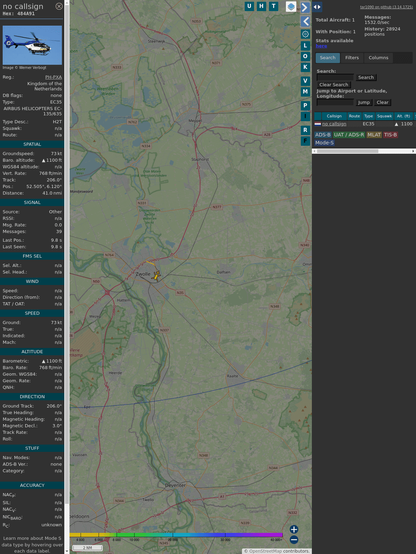Screen dimensions: 416x554
Task: Open the PH-PXA registration link
Action: point(53,77)
